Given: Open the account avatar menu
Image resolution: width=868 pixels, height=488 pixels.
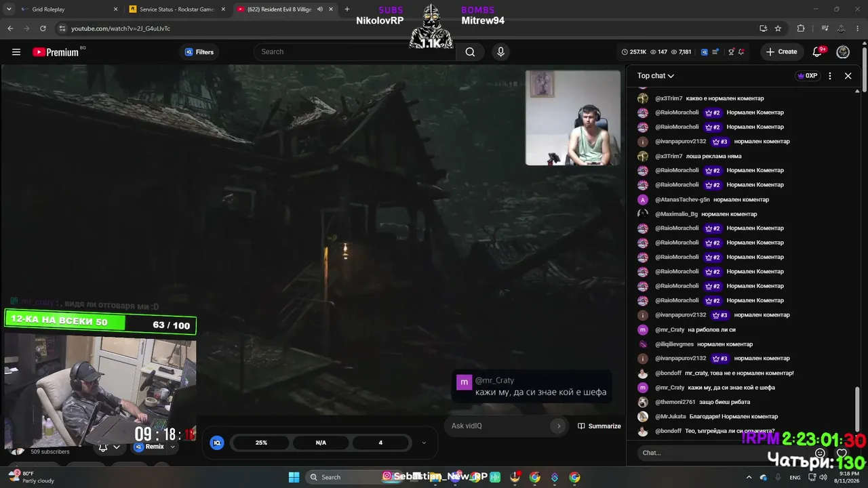Looking at the screenshot, I should pos(843,52).
